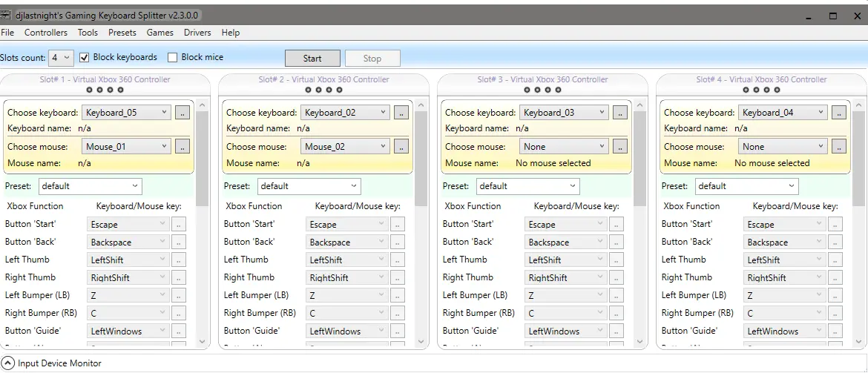Open the Games menu
The image size is (868, 373).
[x=160, y=33]
